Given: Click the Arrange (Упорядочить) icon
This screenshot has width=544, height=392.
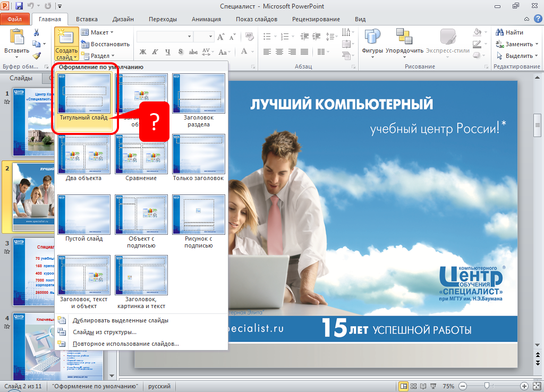Looking at the screenshot, I should coord(404,37).
